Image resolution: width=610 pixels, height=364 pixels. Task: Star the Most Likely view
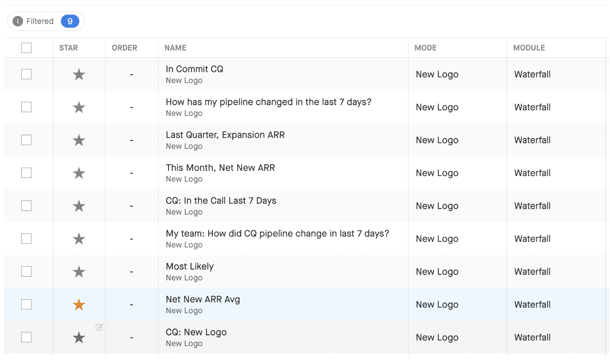coord(79,272)
